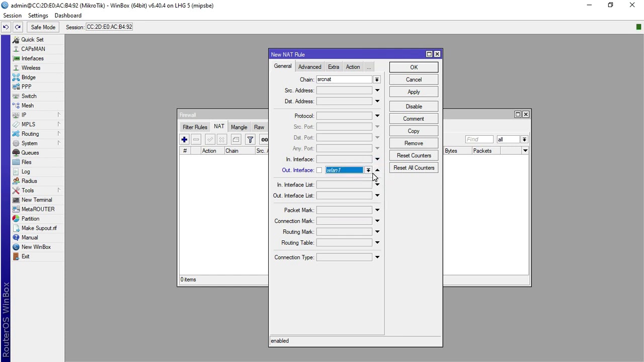The width and height of the screenshot is (644, 362).
Task: Open Wireless in the sidebar
Action: 31,68
